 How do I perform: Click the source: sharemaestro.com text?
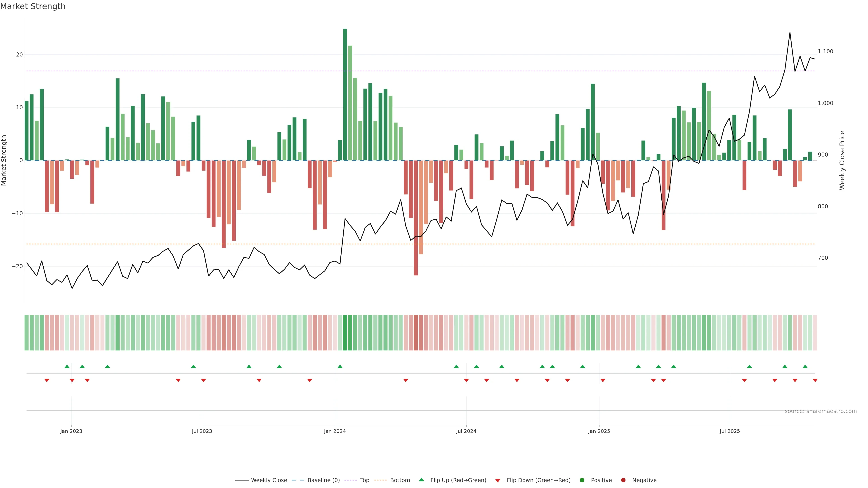821,411
